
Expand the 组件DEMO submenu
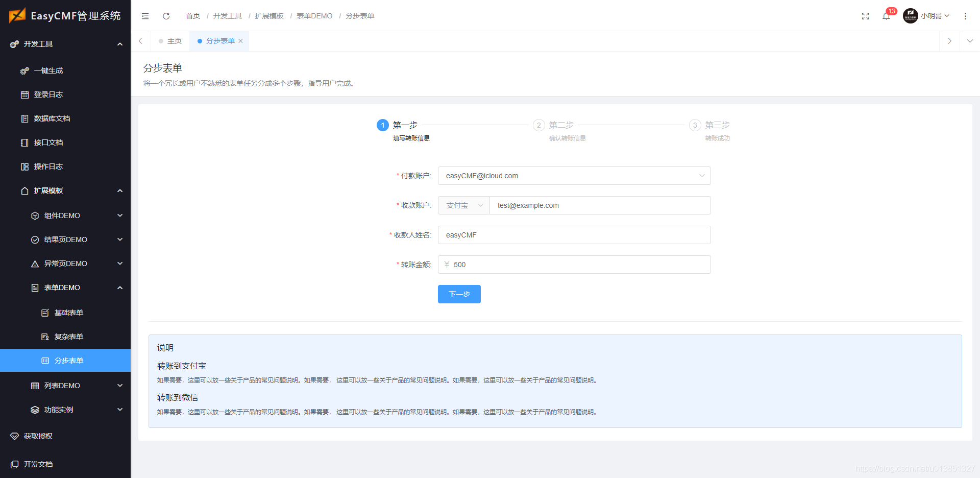(120, 216)
